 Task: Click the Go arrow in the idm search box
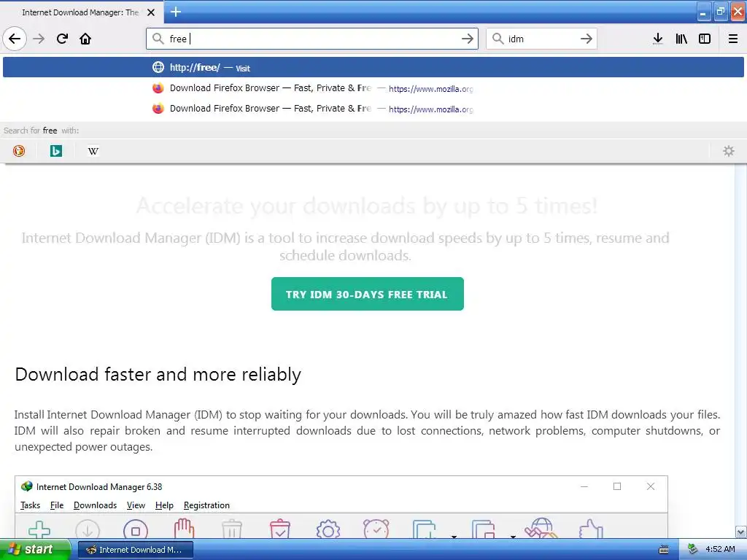[587, 39]
